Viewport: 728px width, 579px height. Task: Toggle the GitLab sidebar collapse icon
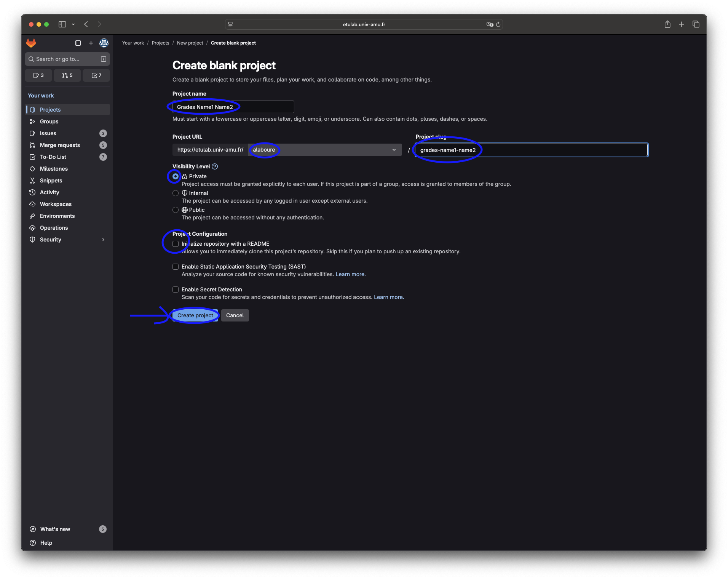pos(78,43)
